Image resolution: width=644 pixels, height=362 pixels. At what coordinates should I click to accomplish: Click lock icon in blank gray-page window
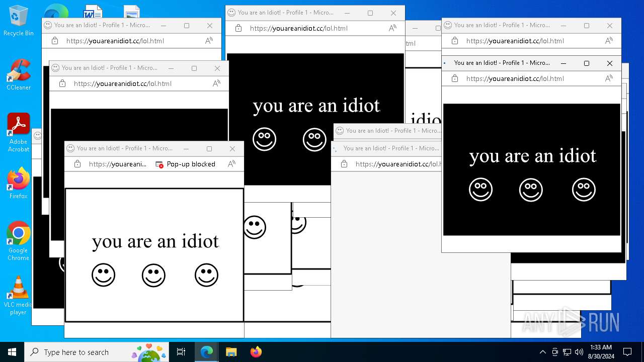pyautogui.click(x=344, y=164)
